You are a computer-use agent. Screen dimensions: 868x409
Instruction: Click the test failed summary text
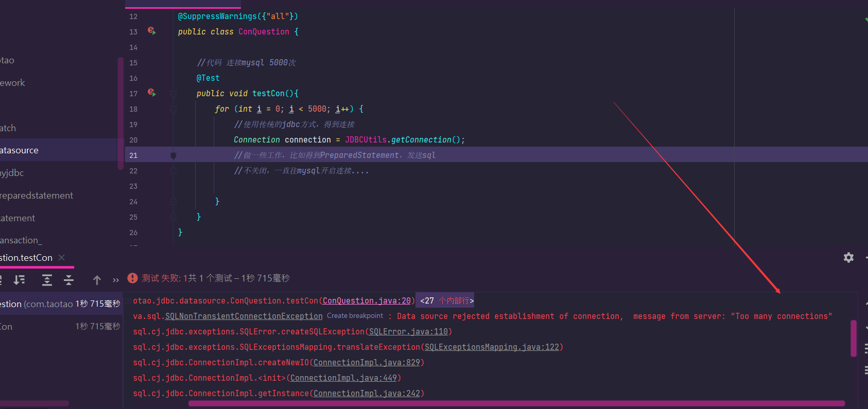click(x=216, y=278)
